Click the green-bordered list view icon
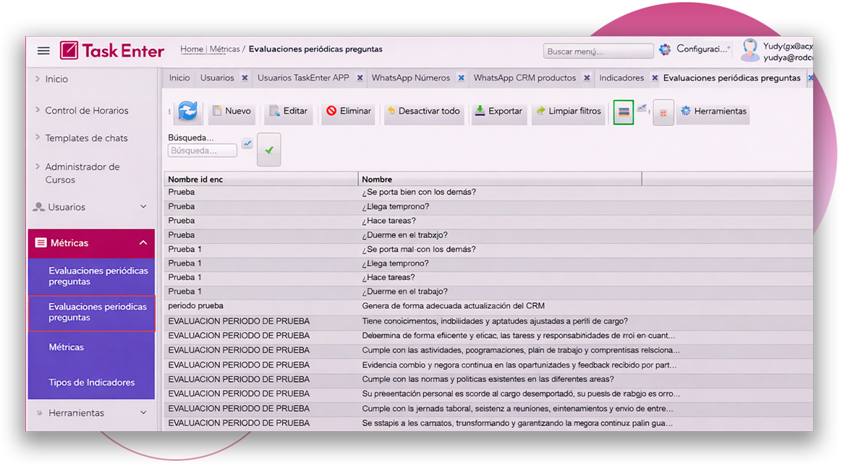868x467 pixels. pos(623,112)
